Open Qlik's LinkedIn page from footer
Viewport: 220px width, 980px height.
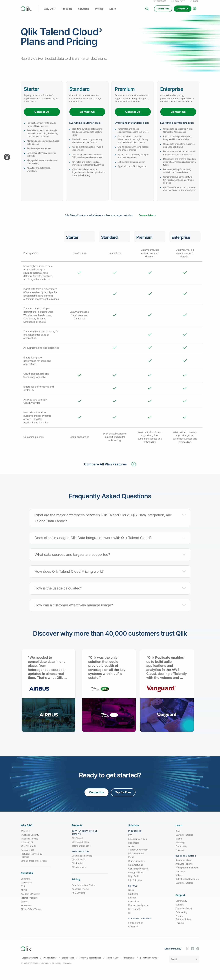pos(193,948)
